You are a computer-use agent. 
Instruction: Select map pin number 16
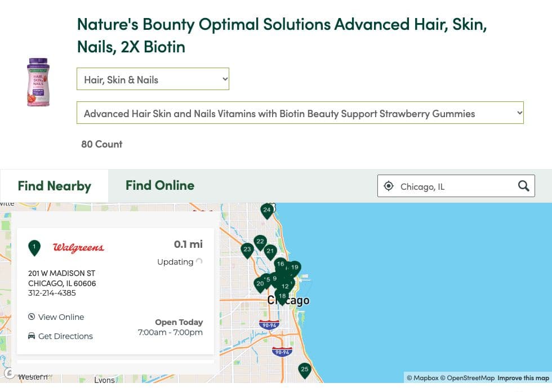[281, 264]
